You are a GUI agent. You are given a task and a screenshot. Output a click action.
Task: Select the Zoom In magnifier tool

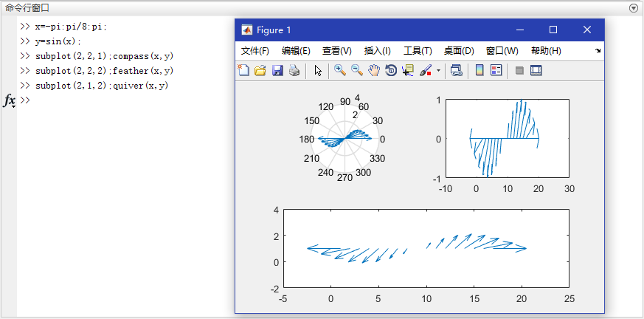point(339,71)
